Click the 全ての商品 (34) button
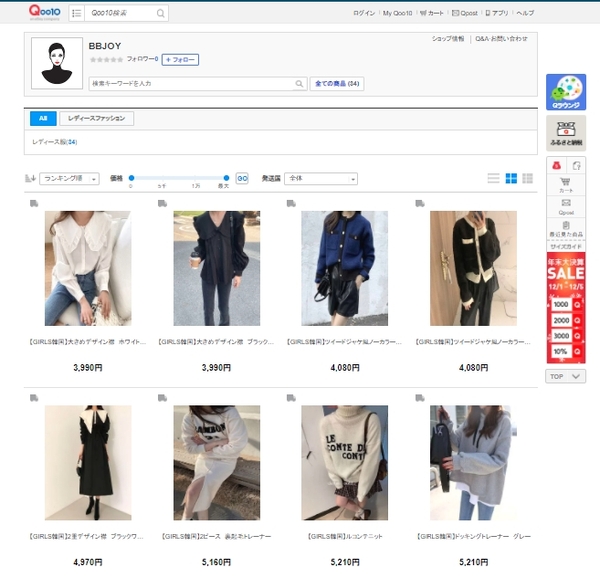The width and height of the screenshot is (600, 576). [x=336, y=83]
